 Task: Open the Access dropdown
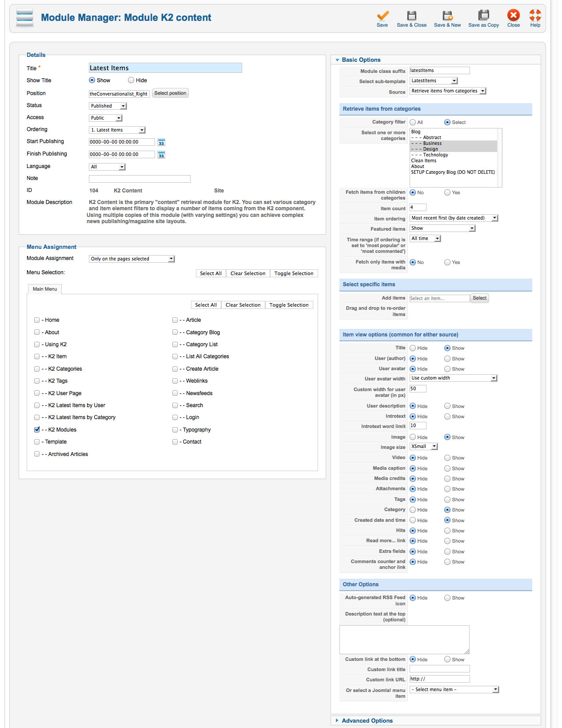pos(105,118)
